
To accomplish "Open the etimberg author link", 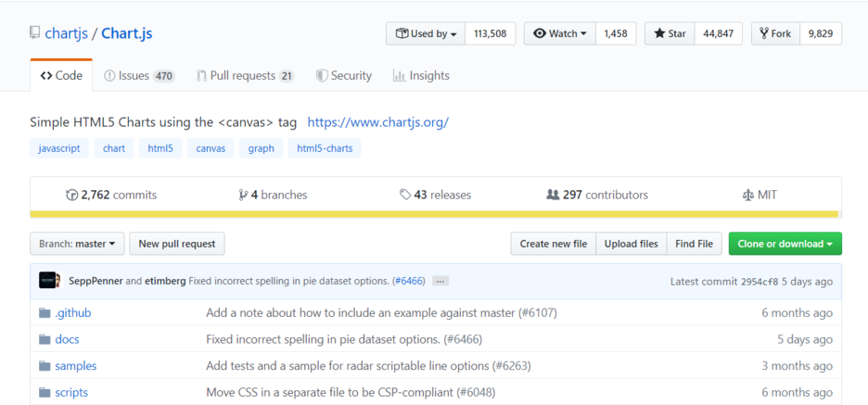I will (165, 281).
